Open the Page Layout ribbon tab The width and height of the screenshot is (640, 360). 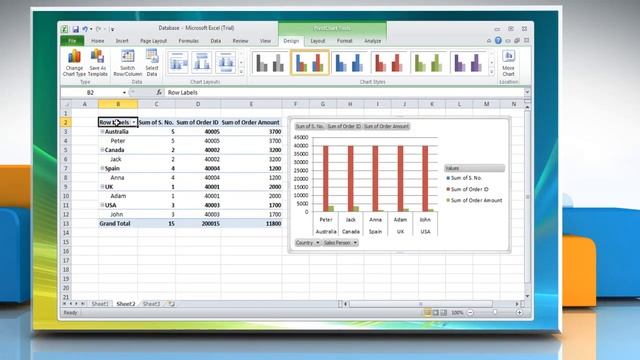pos(153,41)
